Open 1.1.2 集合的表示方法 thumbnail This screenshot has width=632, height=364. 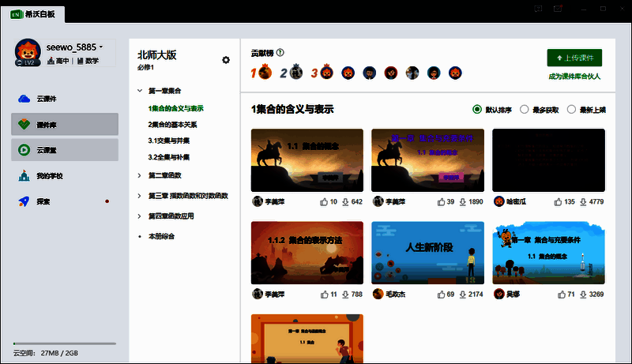307,253
